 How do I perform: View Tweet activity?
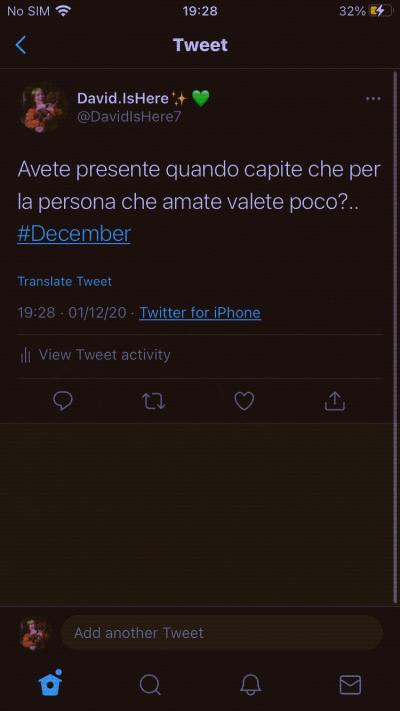pos(105,355)
